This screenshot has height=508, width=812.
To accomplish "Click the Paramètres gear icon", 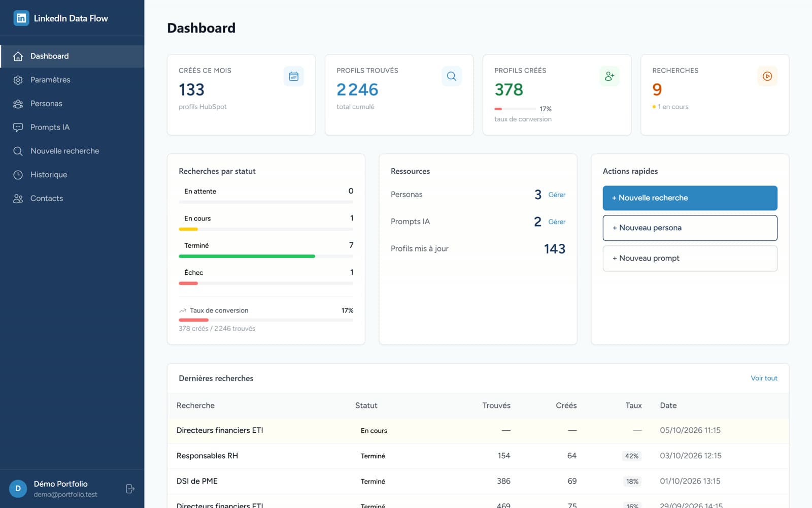I will pos(18,80).
